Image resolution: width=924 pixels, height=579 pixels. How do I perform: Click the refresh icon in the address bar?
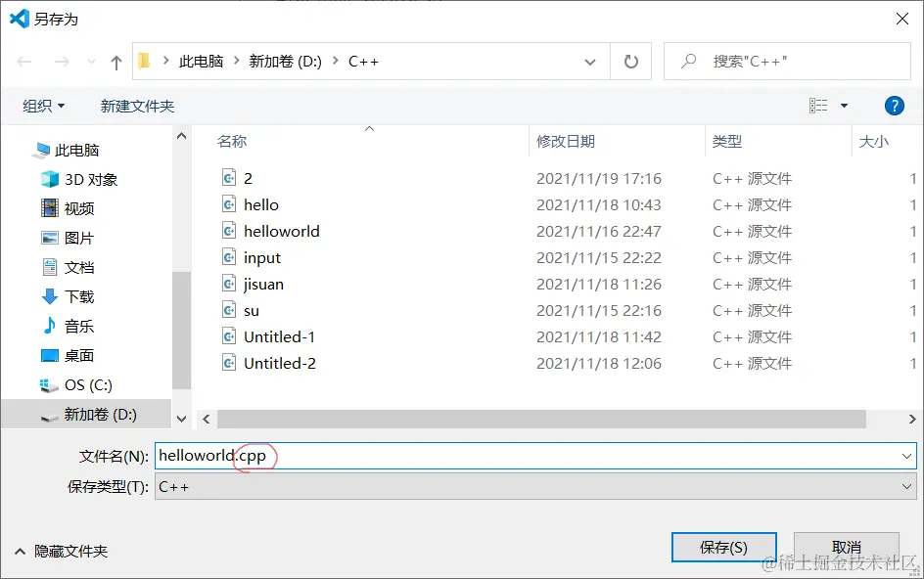pos(630,60)
